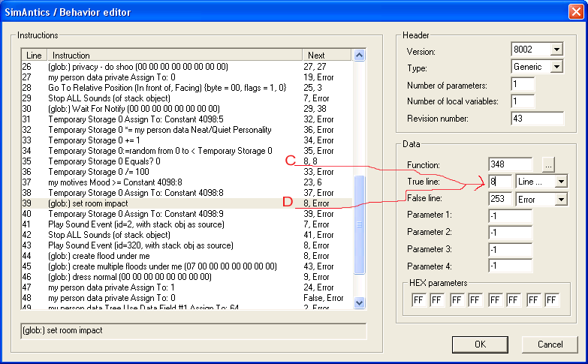This screenshot has height=364, width=588.
Task: Focus the Number of local variables field
Action: coord(523,101)
